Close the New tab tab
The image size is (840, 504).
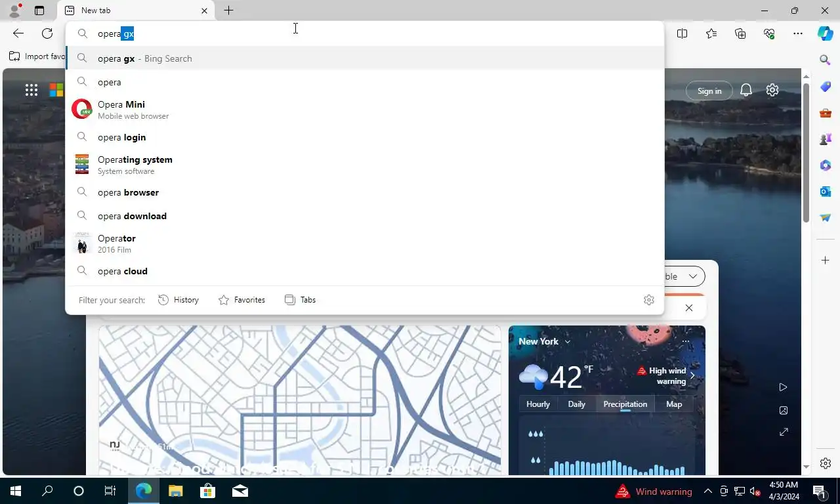point(204,10)
